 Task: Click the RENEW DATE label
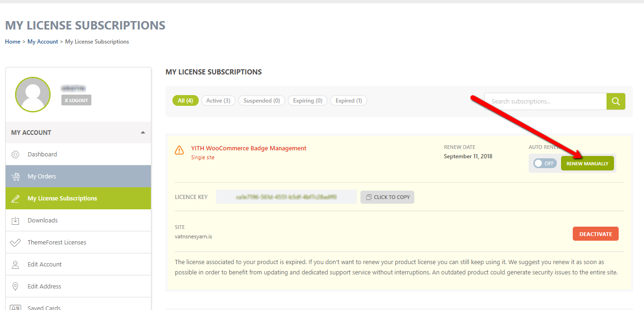tap(459, 147)
